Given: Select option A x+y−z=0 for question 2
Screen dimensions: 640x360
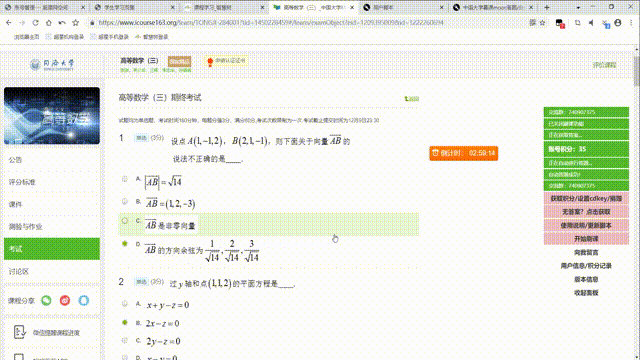Looking at the screenshot, I should 125,304.
